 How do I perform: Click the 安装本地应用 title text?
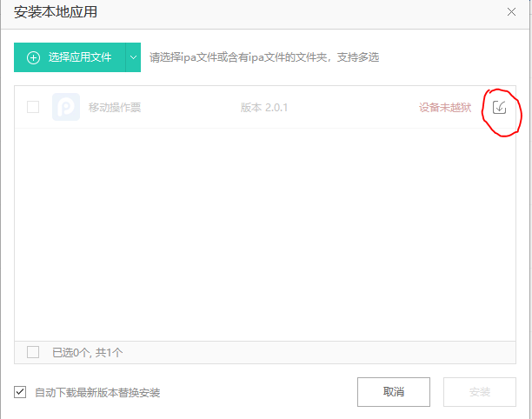(x=56, y=12)
